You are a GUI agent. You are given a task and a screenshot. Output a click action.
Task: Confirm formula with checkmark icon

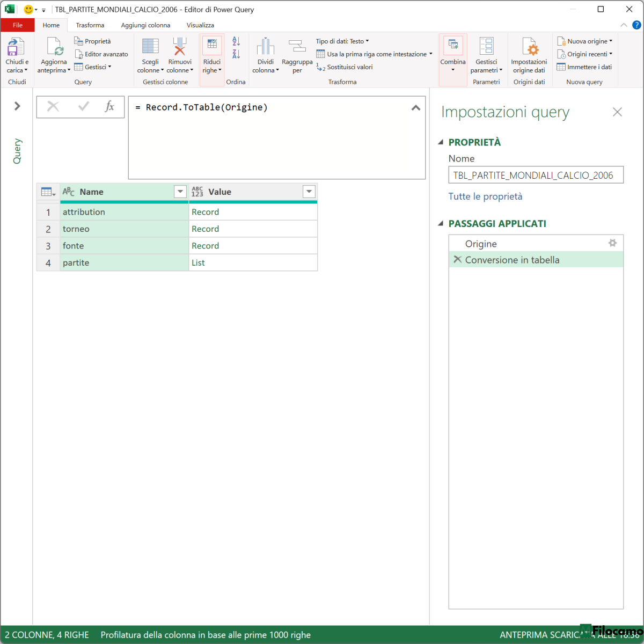83,107
